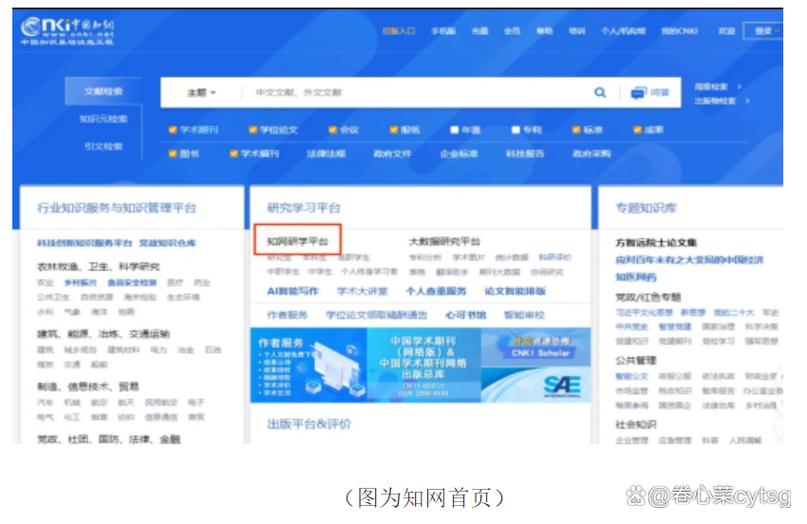
Task: Click the 食品安全检测 link
Action: [x=132, y=282]
